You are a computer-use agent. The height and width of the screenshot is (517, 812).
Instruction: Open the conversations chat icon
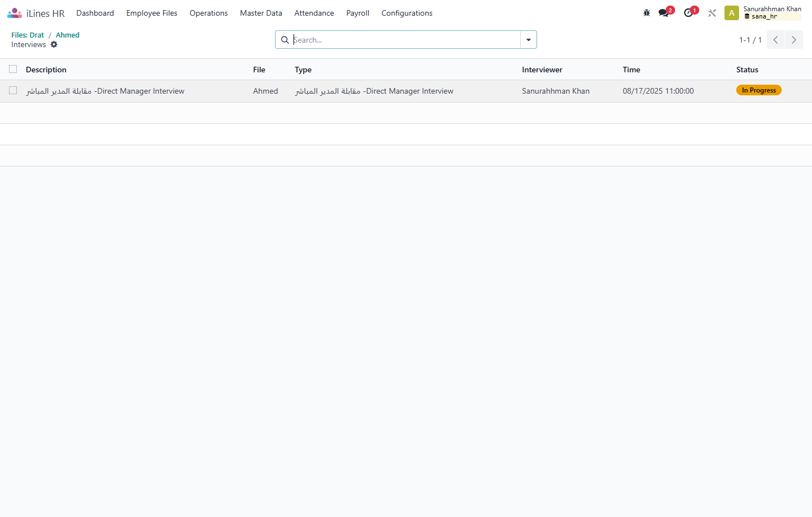click(x=664, y=13)
